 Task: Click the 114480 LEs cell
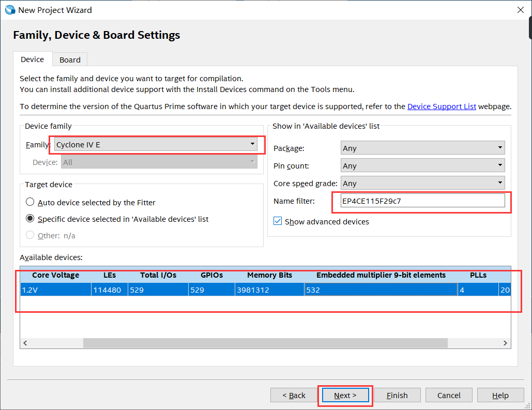[x=110, y=290]
